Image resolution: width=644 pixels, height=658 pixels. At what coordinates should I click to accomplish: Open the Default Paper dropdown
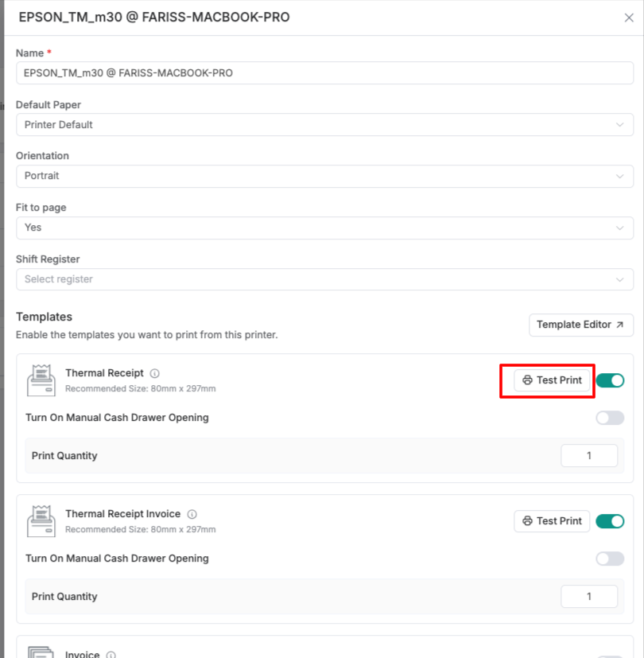tap(324, 125)
